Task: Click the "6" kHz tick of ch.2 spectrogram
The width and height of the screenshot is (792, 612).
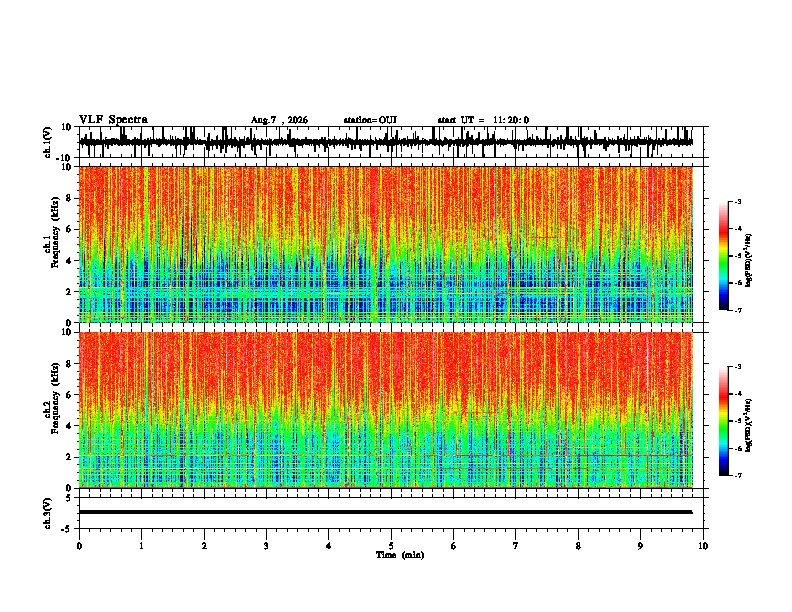Action: pos(70,395)
